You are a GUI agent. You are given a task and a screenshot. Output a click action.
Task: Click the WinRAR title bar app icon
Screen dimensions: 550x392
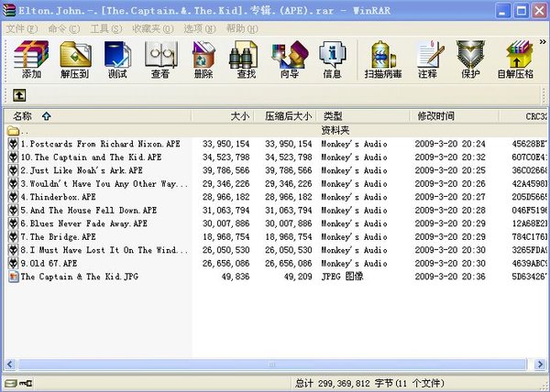9,10
